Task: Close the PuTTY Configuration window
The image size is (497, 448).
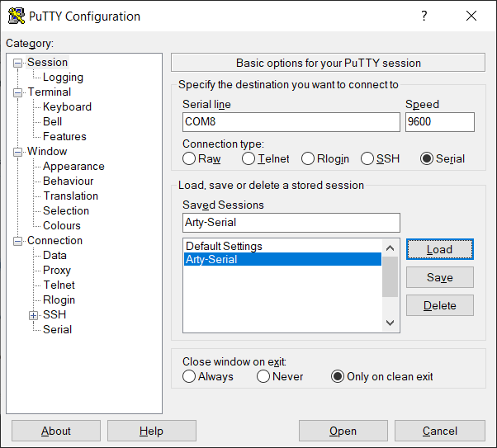Action: (471, 16)
